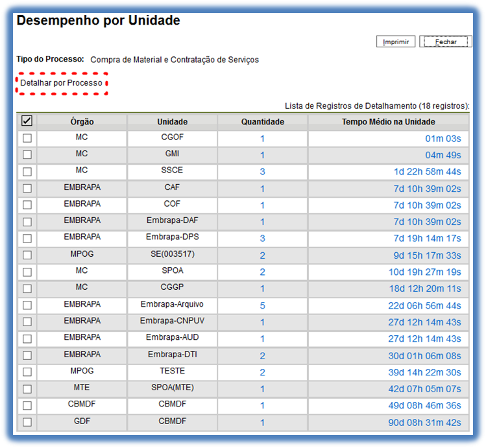This screenshot has height=448, width=486.
Task: Select the SPOA(MTE) row checkbox
Action: tap(27, 389)
